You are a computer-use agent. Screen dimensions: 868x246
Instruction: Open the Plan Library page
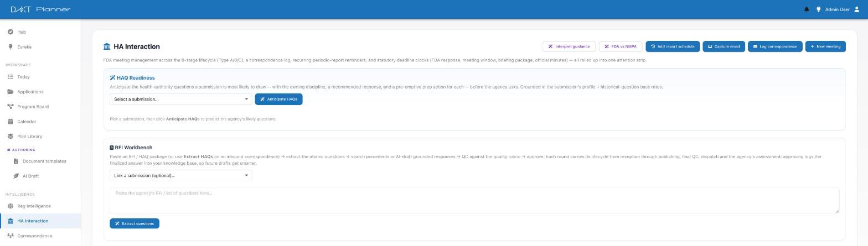pos(40,137)
